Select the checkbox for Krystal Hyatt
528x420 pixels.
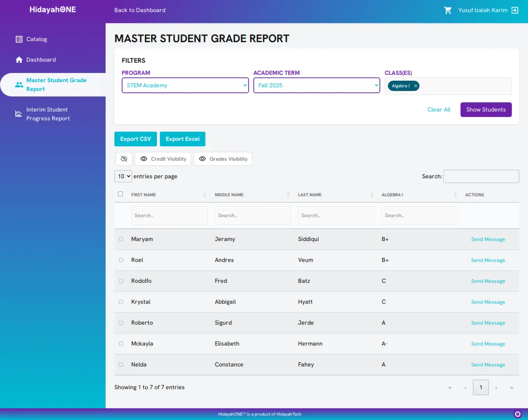coord(121,302)
